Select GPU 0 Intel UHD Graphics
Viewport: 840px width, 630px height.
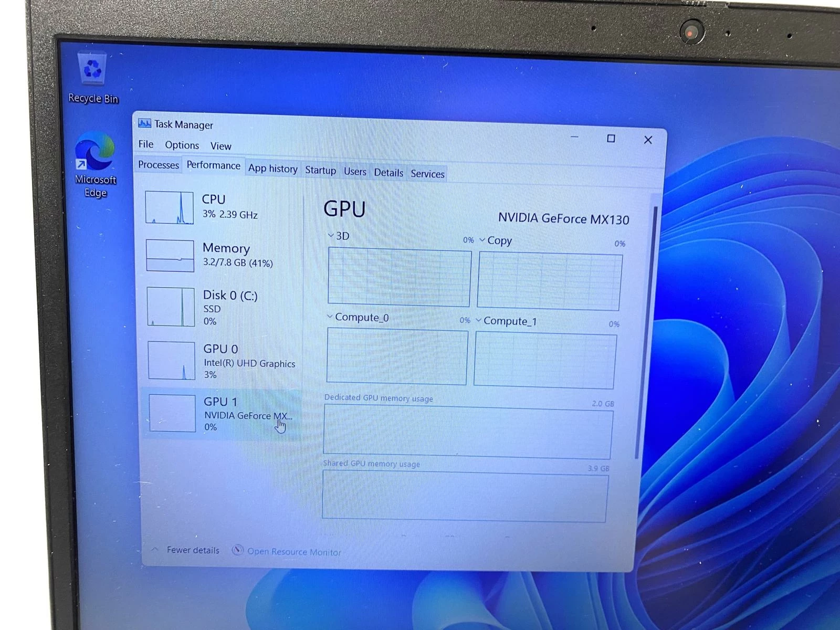[x=220, y=361]
